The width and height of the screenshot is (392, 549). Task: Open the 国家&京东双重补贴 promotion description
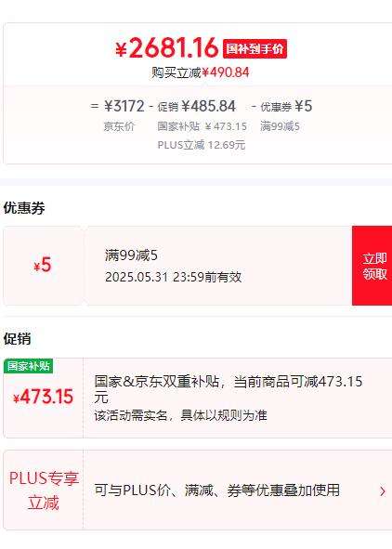pos(229,389)
